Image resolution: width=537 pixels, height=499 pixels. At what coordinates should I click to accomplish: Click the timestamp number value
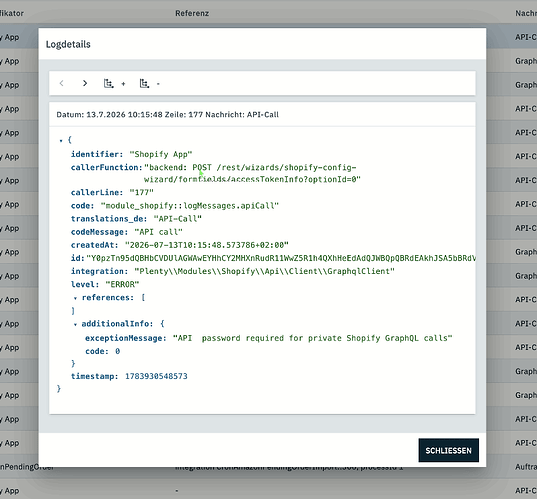click(x=156, y=376)
